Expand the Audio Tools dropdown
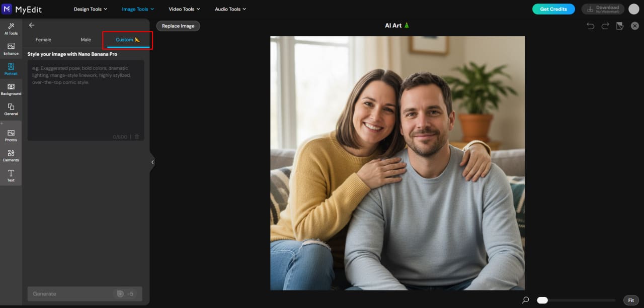This screenshot has height=308, width=644. pos(229,9)
